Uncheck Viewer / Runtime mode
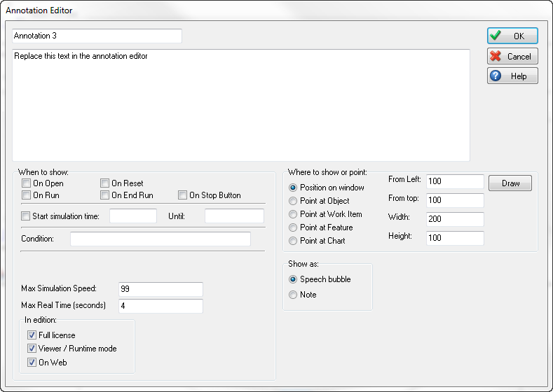The width and height of the screenshot is (553, 392). (x=32, y=349)
